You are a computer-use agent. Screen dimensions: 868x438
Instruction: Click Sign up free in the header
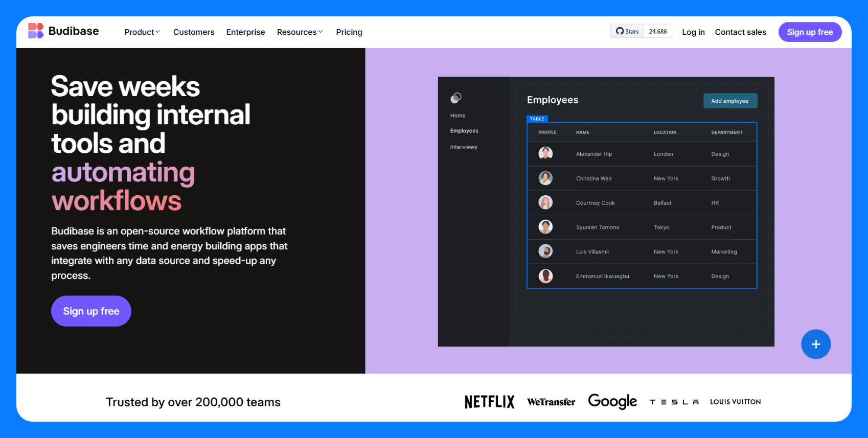[810, 32]
